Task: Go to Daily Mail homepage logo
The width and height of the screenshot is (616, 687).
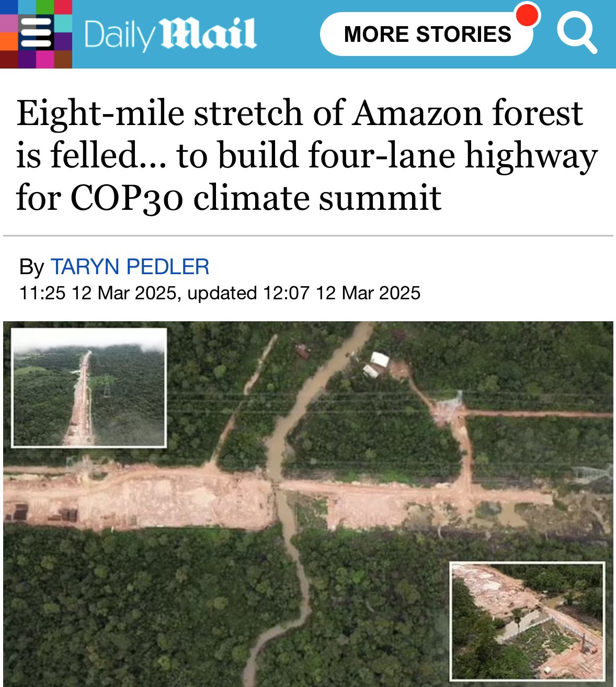Action: coord(170,35)
